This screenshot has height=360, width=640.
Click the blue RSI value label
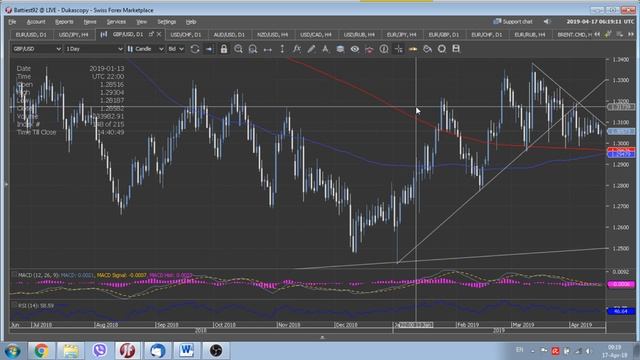tap(621, 311)
